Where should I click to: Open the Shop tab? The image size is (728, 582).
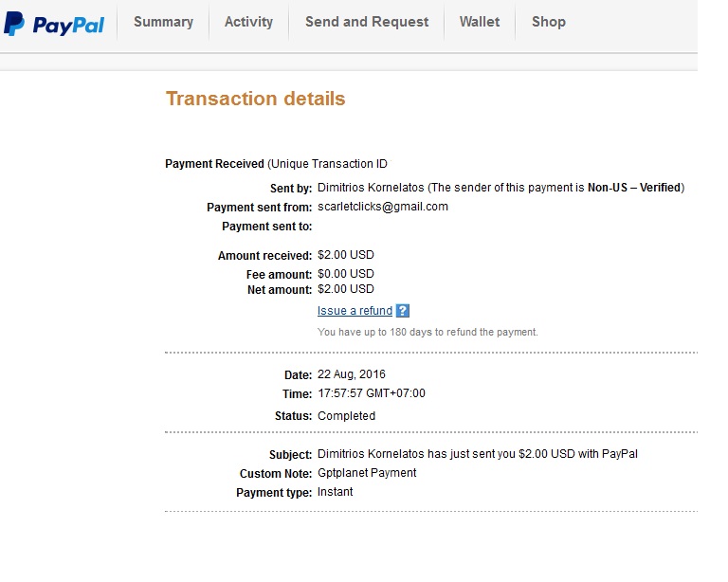coord(548,22)
